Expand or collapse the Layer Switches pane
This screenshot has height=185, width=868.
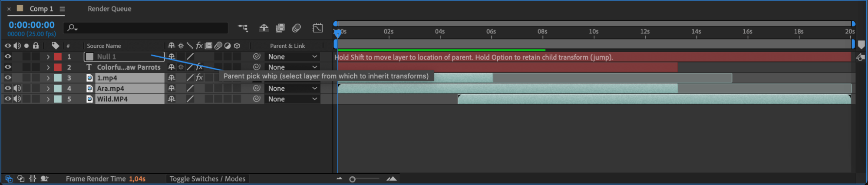point(9,178)
